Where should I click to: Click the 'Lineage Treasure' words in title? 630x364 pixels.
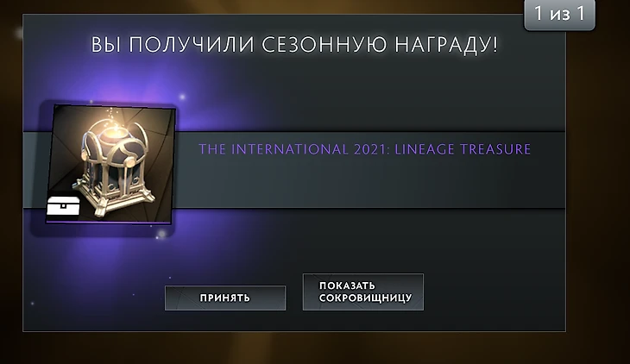tap(463, 149)
